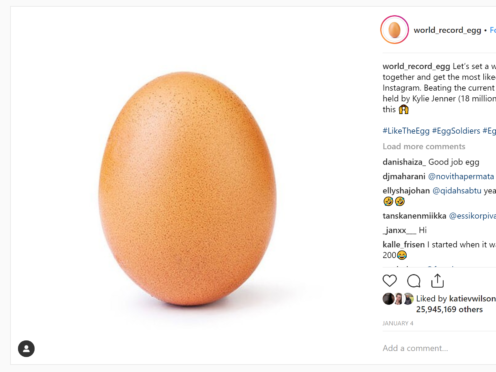Show tagged people icon on photo
The image size is (496, 372).
click(26, 349)
